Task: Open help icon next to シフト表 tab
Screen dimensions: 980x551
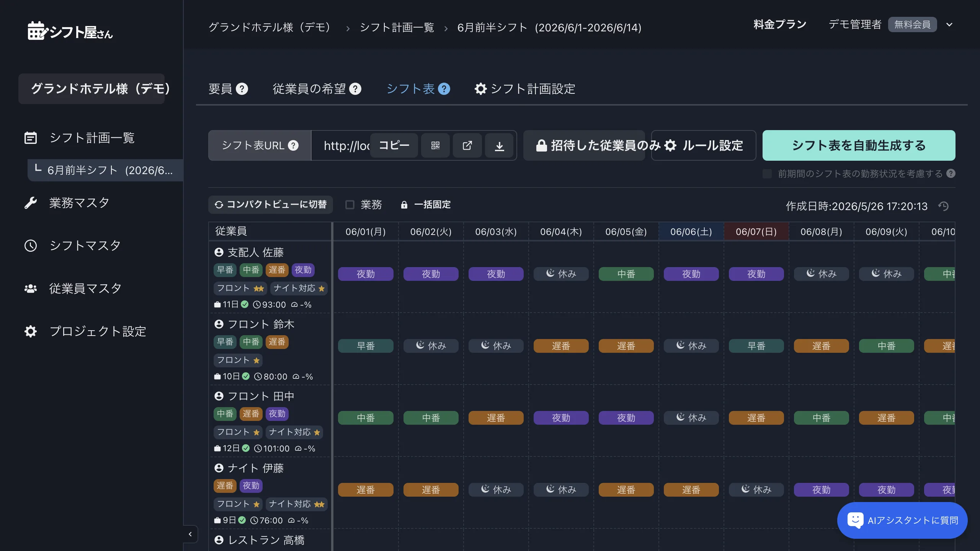Action: click(x=444, y=89)
